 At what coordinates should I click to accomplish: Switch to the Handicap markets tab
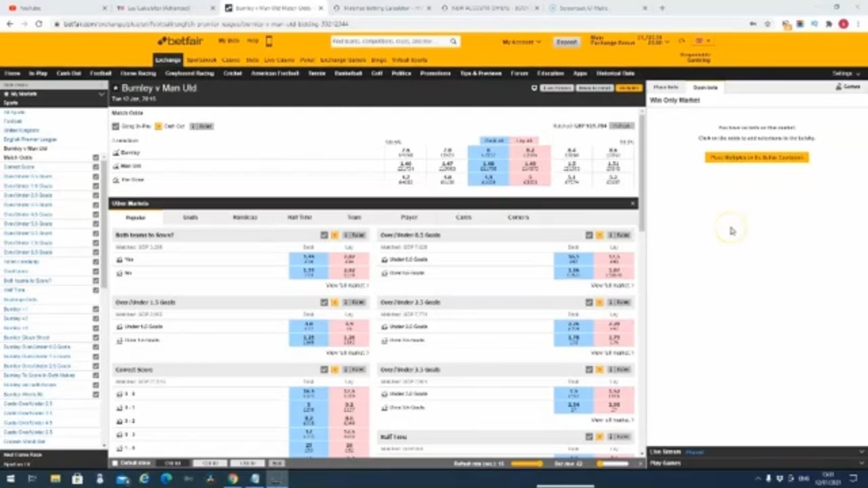tap(245, 218)
